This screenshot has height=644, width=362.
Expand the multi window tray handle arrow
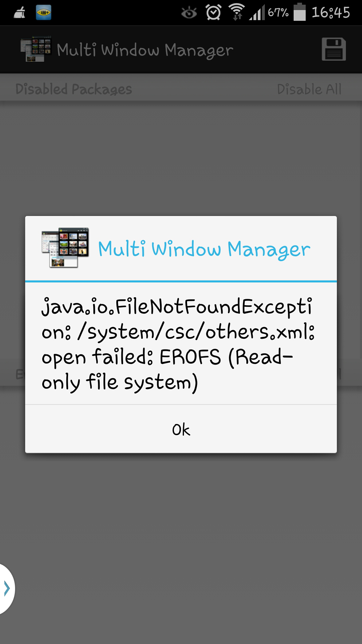pyautogui.click(x=7, y=588)
